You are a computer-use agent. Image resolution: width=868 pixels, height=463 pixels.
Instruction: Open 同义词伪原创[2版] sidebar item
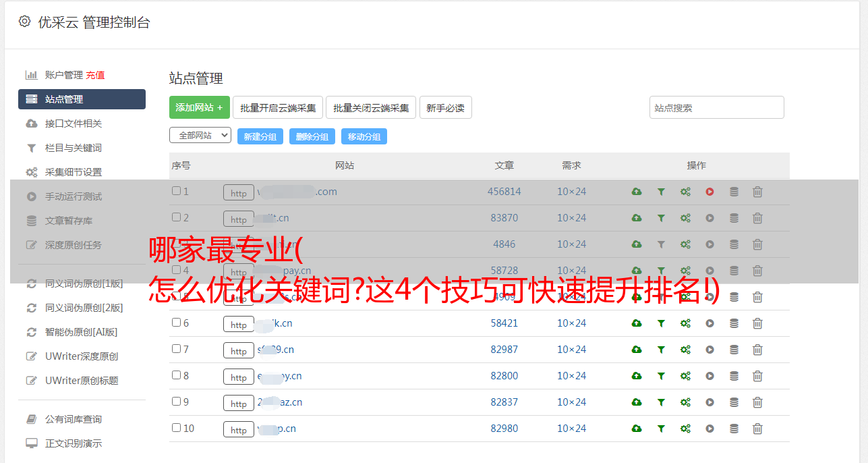coord(84,308)
